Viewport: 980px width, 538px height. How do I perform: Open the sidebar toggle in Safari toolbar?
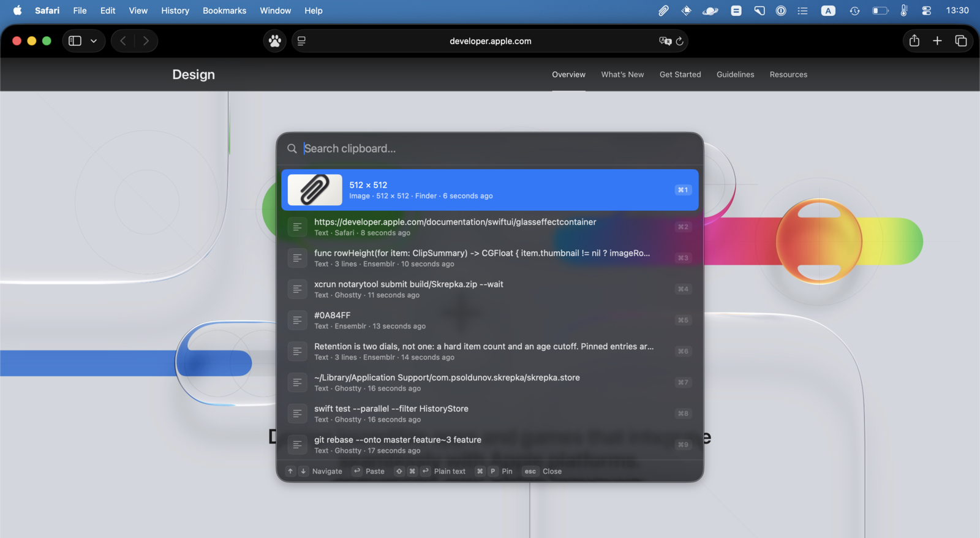[x=75, y=41]
